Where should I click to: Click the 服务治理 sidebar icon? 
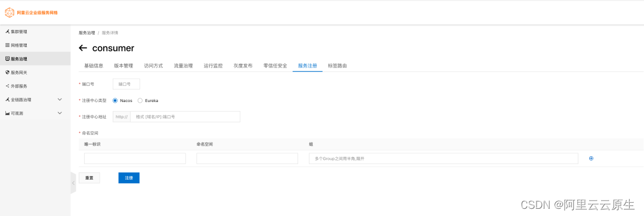pos(7,58)
